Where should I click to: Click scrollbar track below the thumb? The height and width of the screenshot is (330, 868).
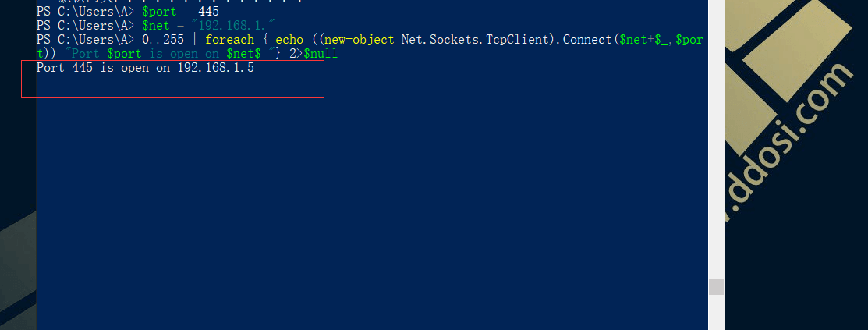click(x=717, y=312)
